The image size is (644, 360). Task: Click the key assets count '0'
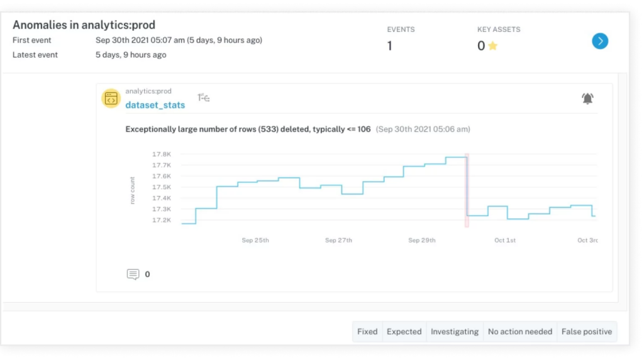(x=481, y=46)
